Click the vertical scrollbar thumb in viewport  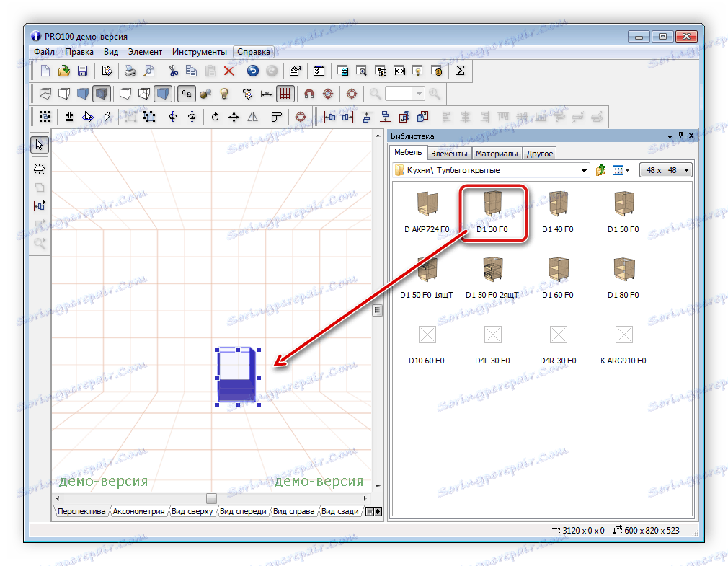[378, 310]
